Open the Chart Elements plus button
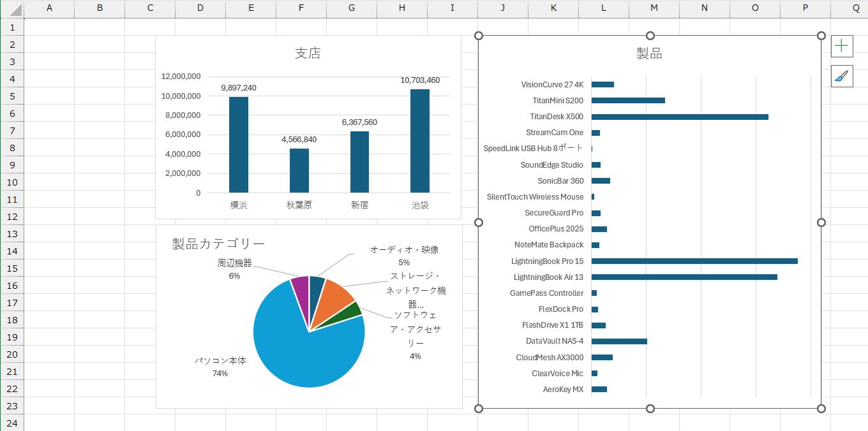Image resolution: width=868 pixels, height=431 pixels. [842, 46]
